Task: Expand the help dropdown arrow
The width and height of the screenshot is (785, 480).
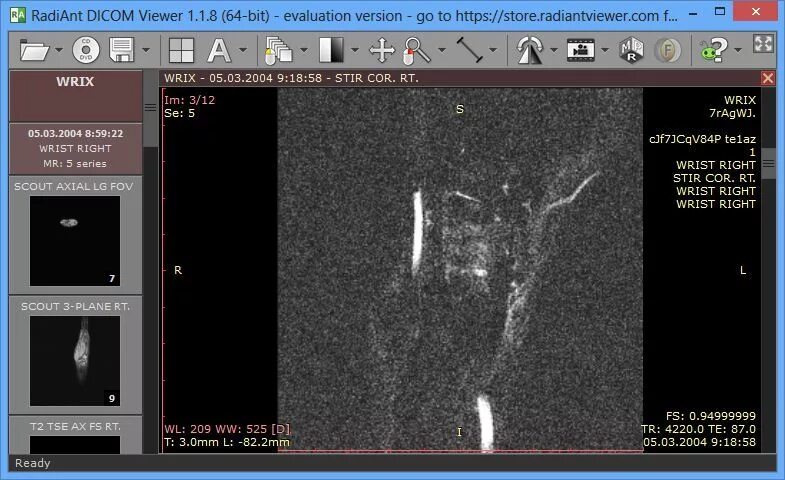Action: coord(738,50)
